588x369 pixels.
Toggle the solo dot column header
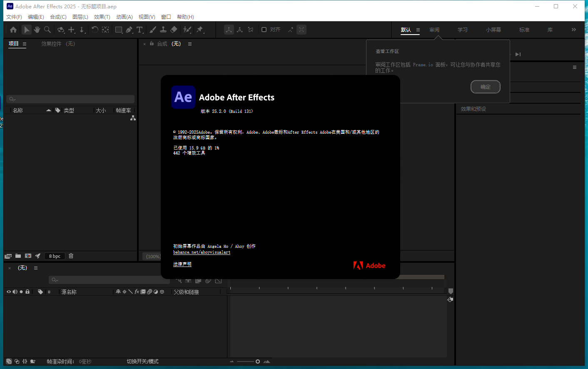coord(21,292)
